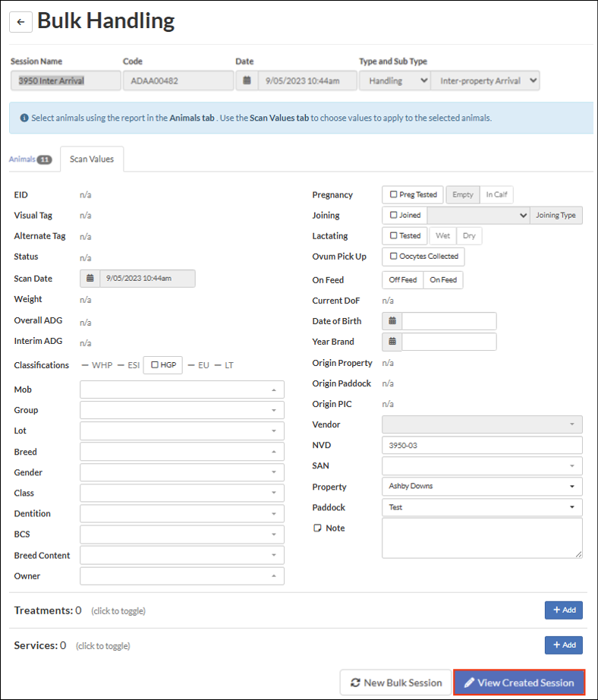This screenshot has height=700, width=598.
Task: Click View Created Session button
Action: point(519,683)
